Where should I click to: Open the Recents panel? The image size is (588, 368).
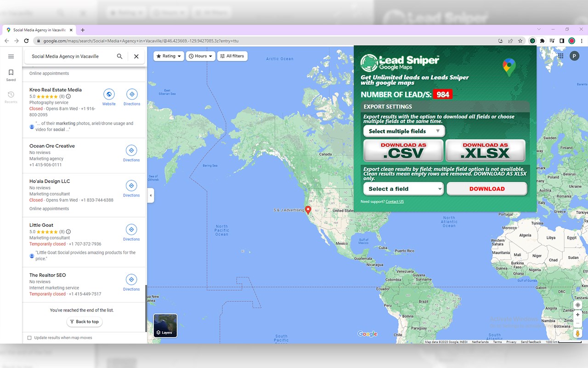coord(11,97)
